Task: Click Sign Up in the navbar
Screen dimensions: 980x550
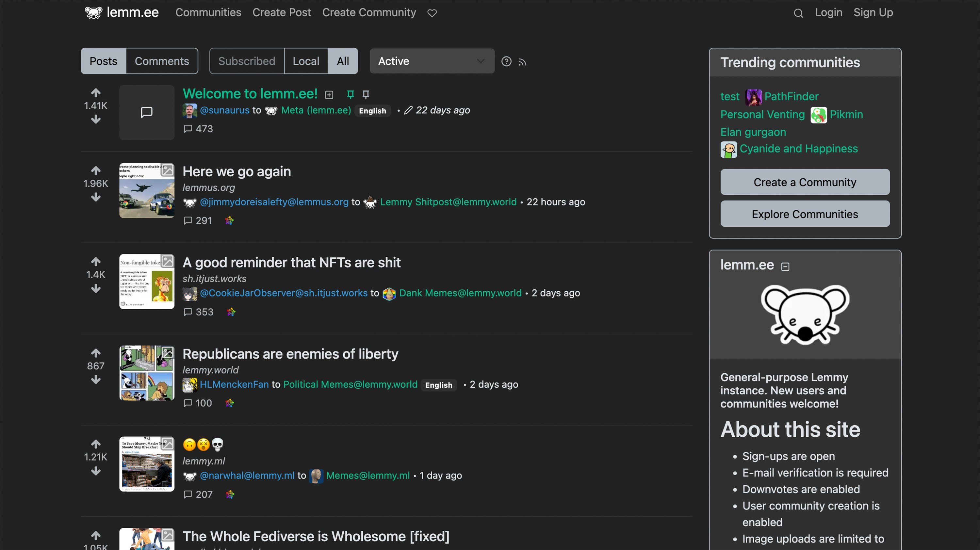Action: (873, 12)
